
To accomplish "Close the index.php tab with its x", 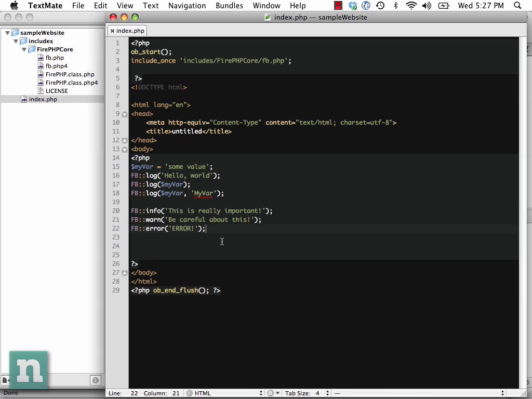I will click(112, 31).
